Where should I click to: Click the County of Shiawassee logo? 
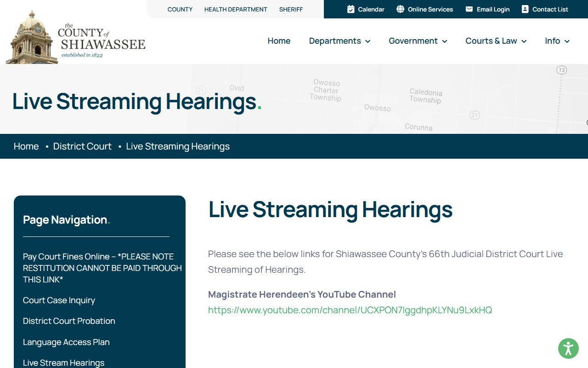click(x=76, y=38)
